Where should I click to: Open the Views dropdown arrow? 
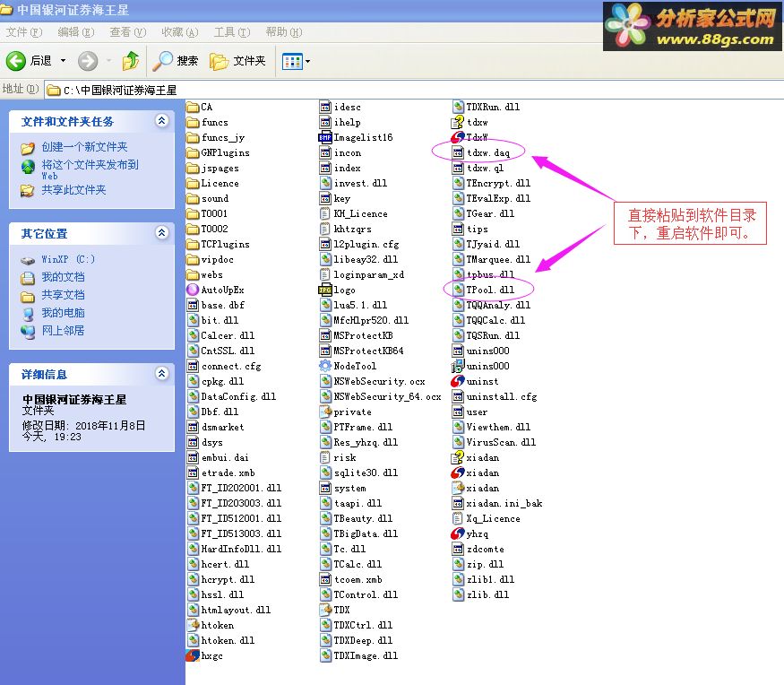[307, 62]
